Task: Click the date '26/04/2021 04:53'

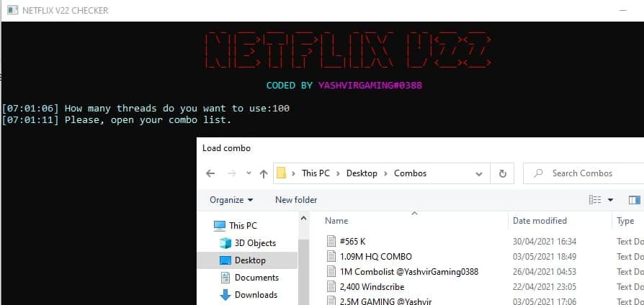Action: (544, 272)
